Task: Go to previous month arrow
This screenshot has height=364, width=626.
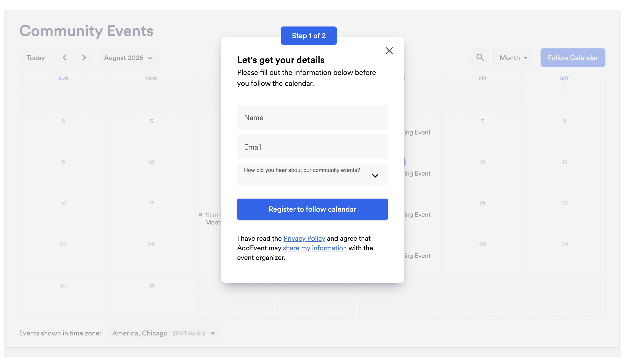Action: click(x=65, y=58)
